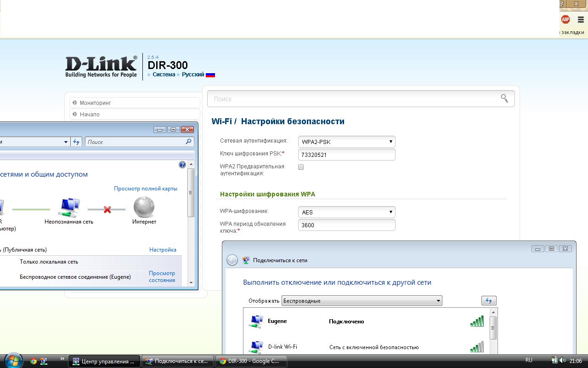Maximize the Подключиться к сети dialog
This screenshot has height=368, width=588.
(551, 249)
